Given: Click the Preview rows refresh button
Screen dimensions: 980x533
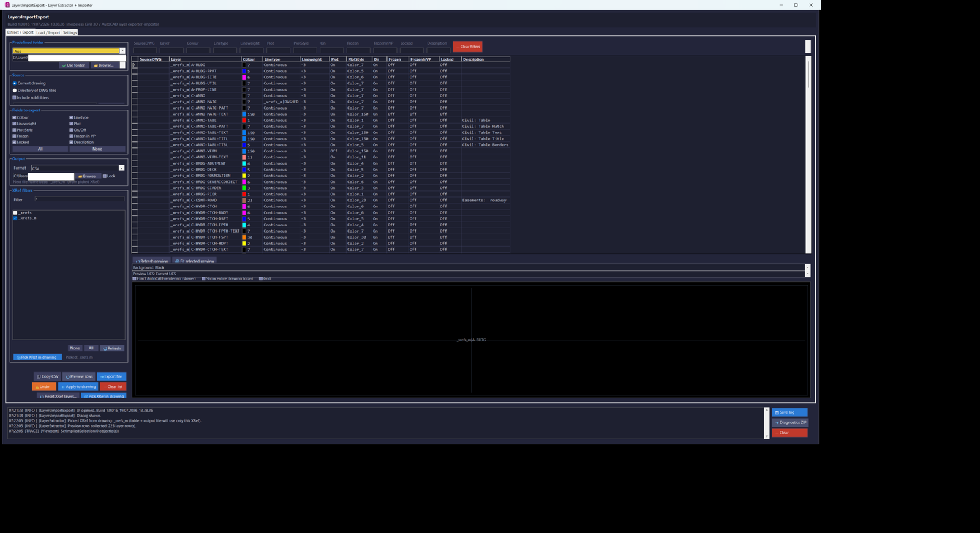Looking at the screenshot, I should [79, 376].
